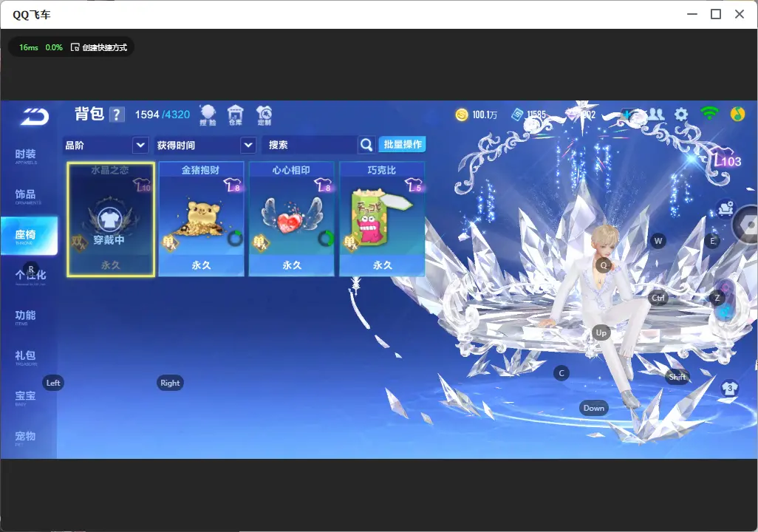The height and width of the screenshot is (532, 758).
Task: Open the yellow music note icon
Action: pos(737,114)
